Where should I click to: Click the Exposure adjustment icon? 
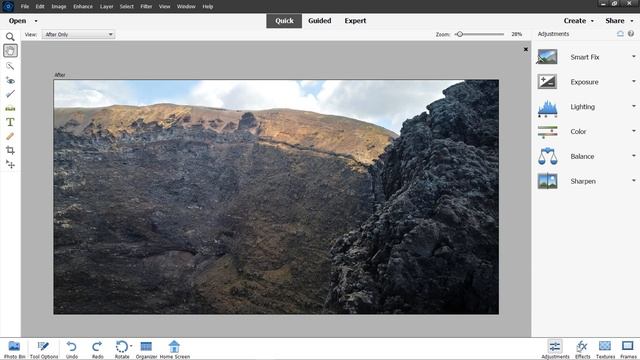547,82
